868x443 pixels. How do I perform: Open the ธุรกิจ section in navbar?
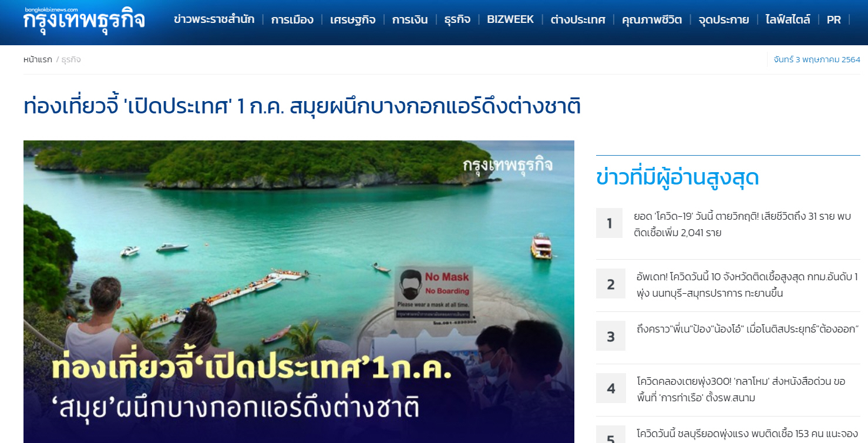457,19
